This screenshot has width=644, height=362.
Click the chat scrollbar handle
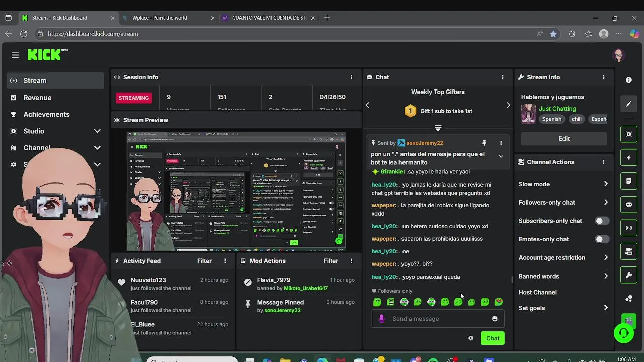tap(512, 279)
